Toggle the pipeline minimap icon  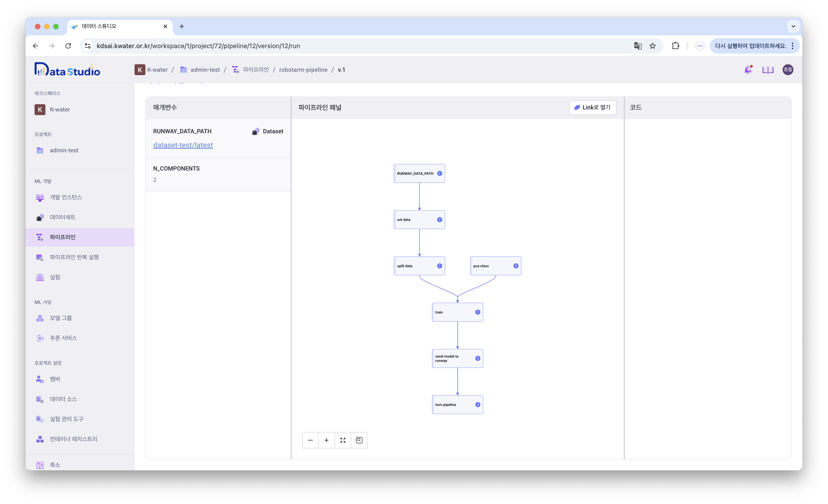(x=359, y=440)
